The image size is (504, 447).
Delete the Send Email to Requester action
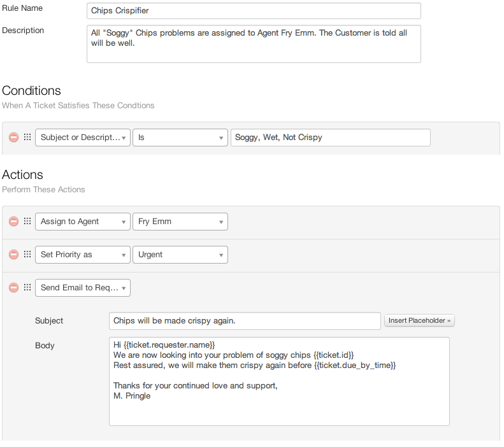coord(13,288)
